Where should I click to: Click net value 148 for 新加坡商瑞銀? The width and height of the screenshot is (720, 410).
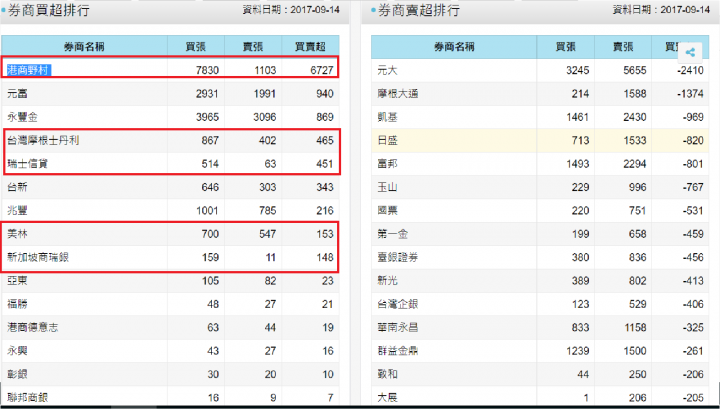[x=325, y=258]
